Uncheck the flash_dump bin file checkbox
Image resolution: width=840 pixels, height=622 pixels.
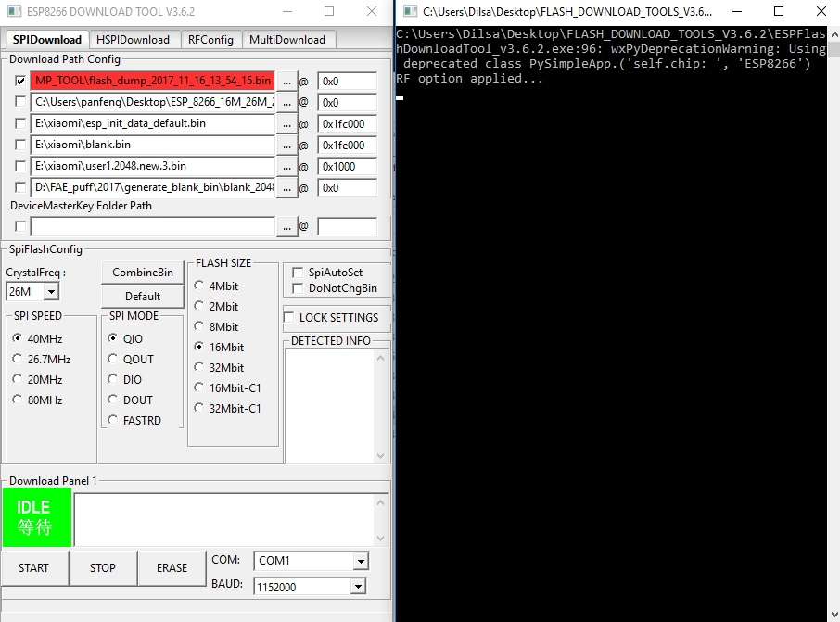[21, 82]
